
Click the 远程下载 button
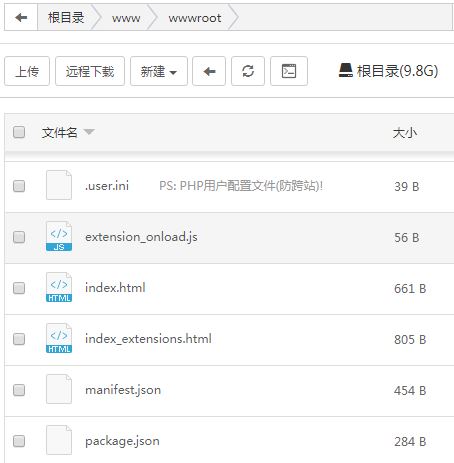[90, 71]
